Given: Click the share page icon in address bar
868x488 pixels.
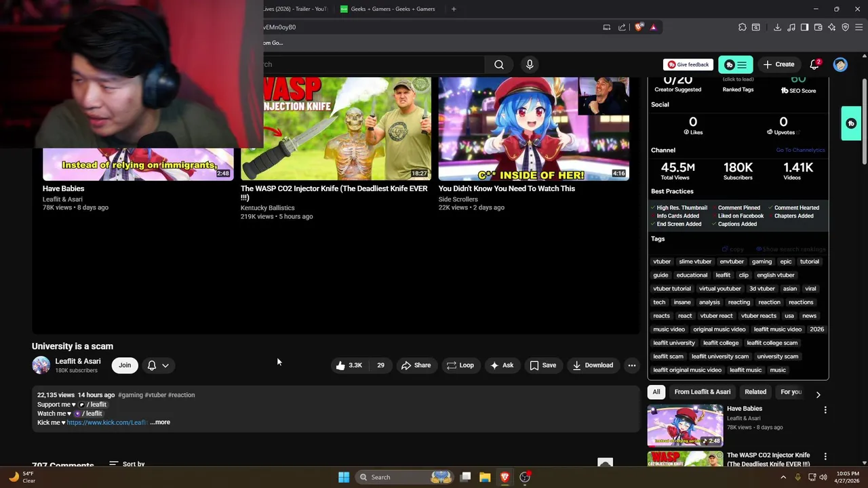Looking at the screenshot, I should [x=622, y=27].
